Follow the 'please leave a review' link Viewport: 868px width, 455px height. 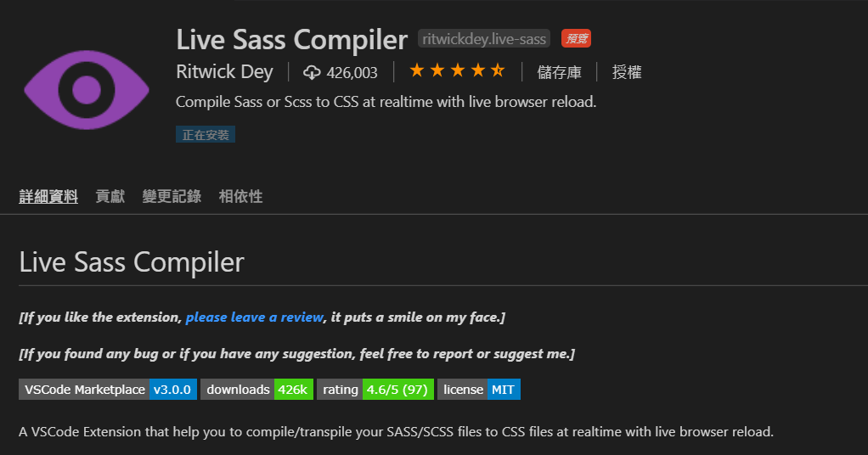[x=255, y=317]
